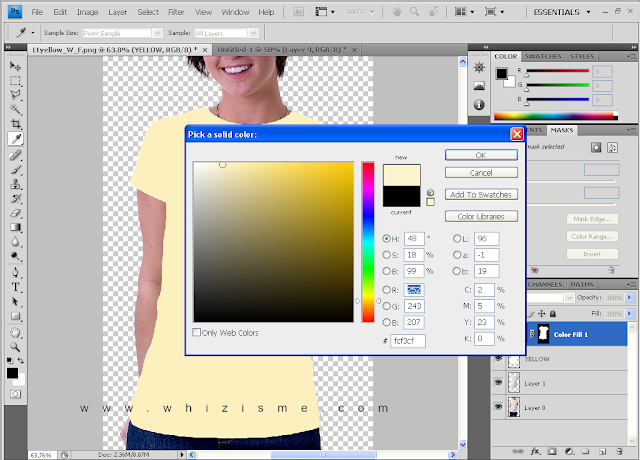Select the Clone Stamp tool
This screenshot has width=640, height=460.
[x=15, y=184]
